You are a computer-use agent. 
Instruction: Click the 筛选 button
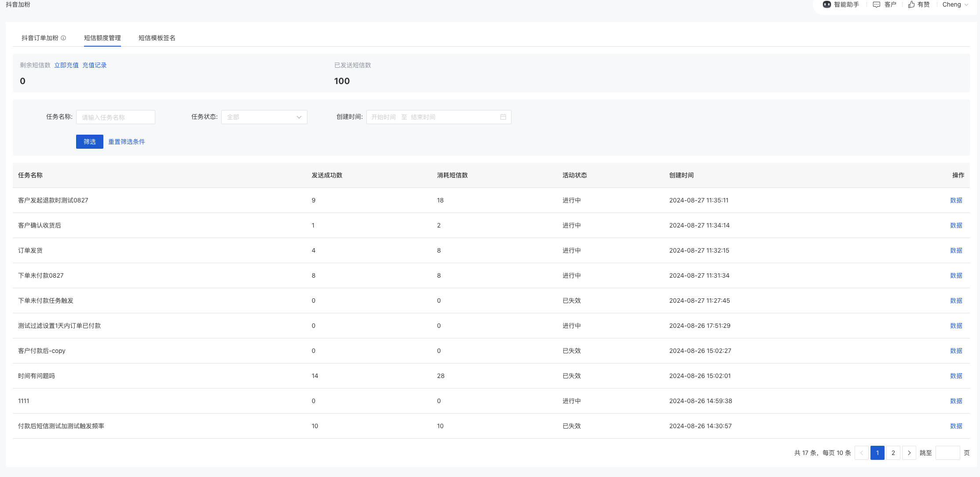coord(90,142)
